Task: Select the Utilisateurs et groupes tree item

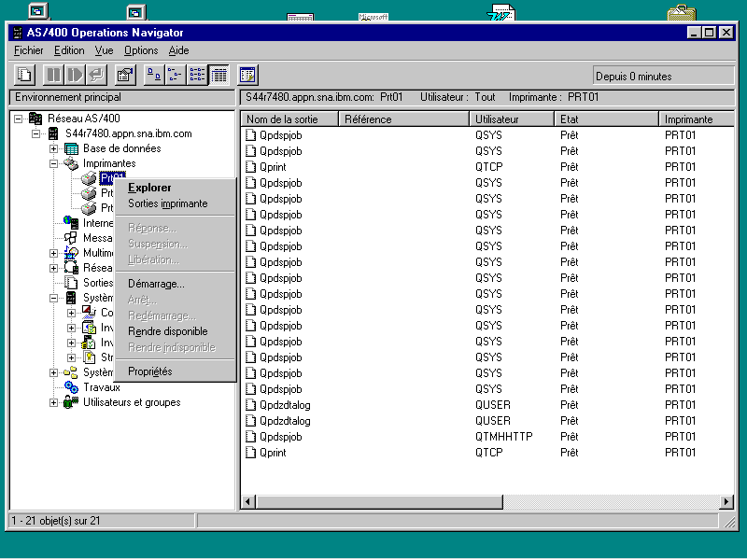Action: (132, 402)
